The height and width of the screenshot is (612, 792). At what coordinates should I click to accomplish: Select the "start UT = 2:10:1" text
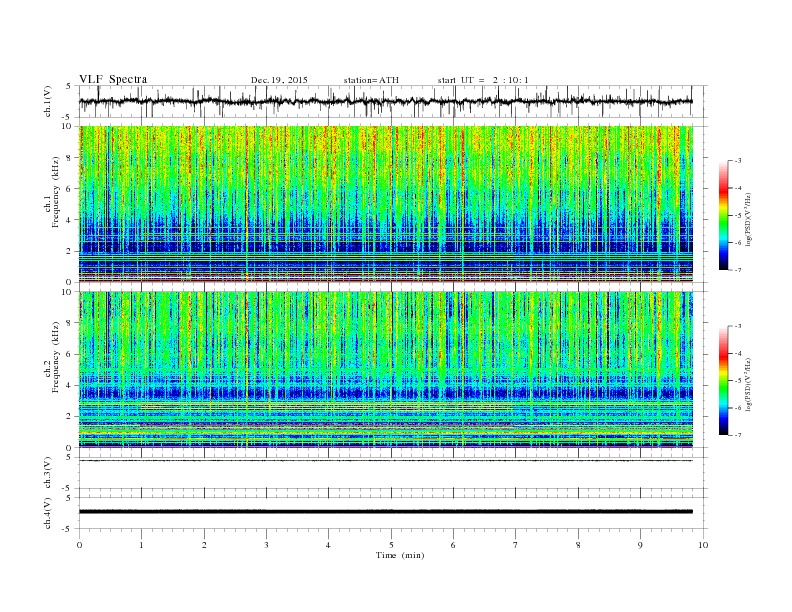[483, 80]
